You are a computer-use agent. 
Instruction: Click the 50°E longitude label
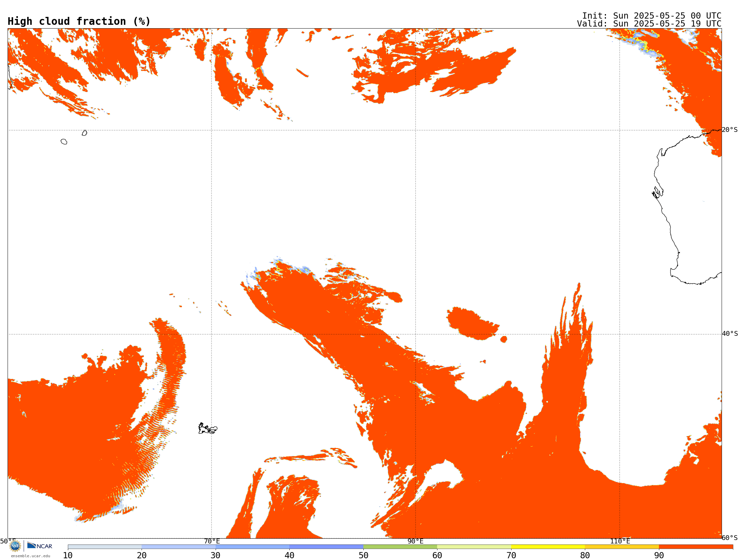click(8, 541)
